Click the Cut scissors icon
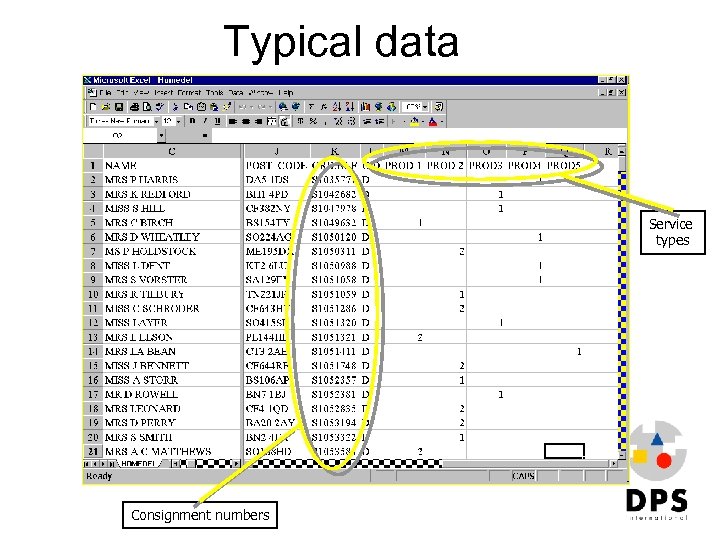Screen dimensions: 720x540 click(x=175, y=107)
